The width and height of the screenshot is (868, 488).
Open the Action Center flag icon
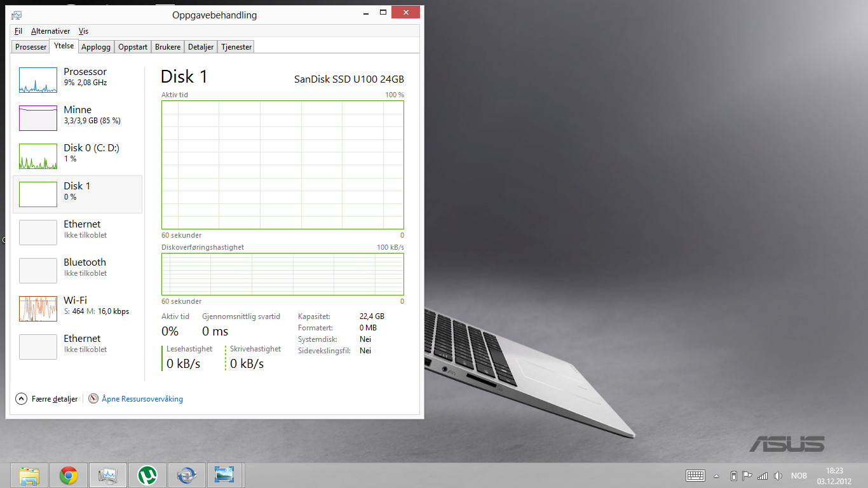point(747,475)
